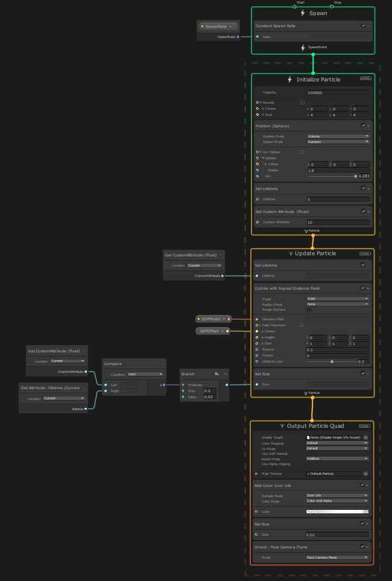392x581 pixels.
Task: Click the Initialize Particle lightning icon
Action: pos(289,79)
